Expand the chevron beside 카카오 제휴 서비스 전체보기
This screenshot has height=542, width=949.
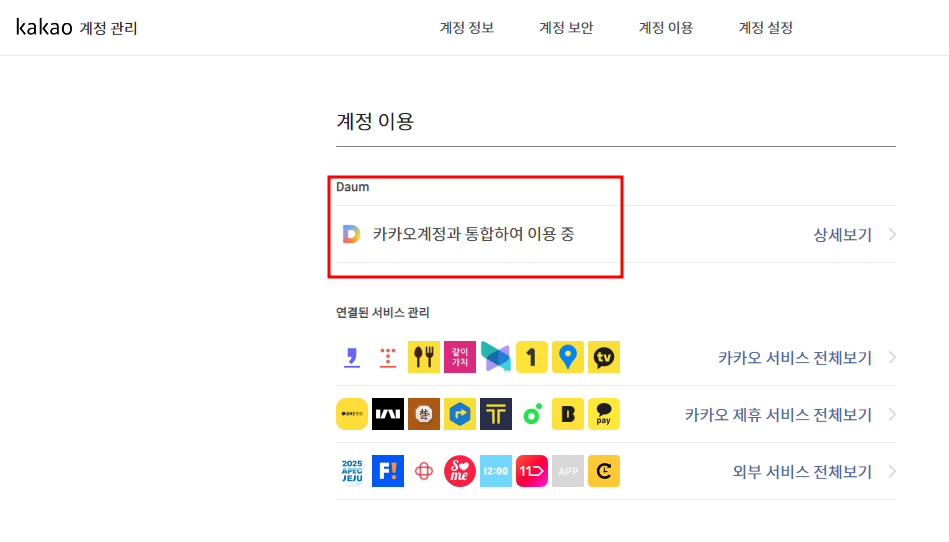tap(892, 414)
